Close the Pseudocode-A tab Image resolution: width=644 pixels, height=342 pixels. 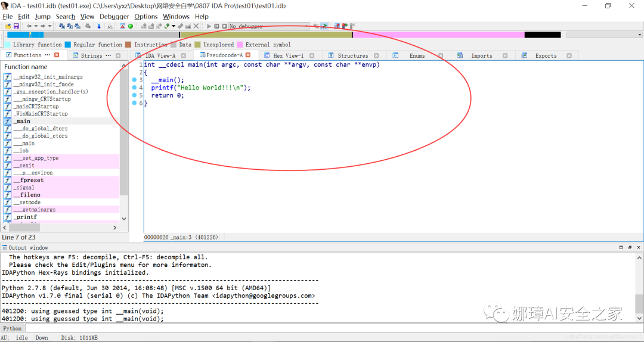click(x=247, y=55)
